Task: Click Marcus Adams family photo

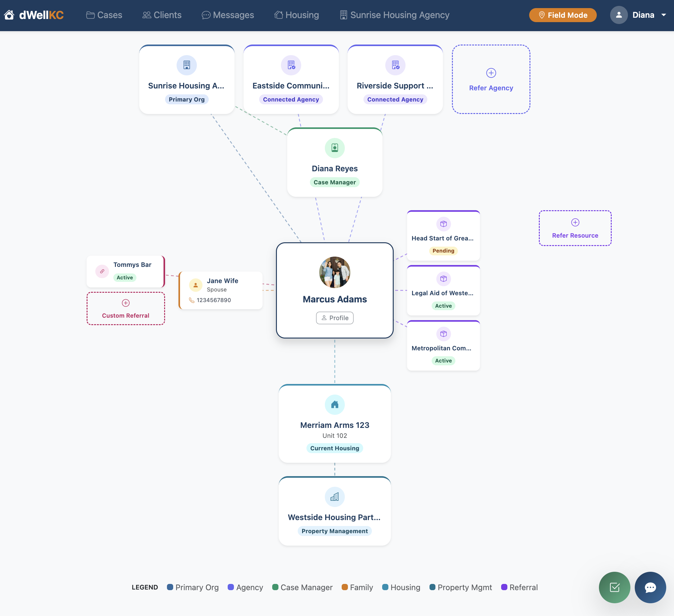Action: [x=335, y=272]
